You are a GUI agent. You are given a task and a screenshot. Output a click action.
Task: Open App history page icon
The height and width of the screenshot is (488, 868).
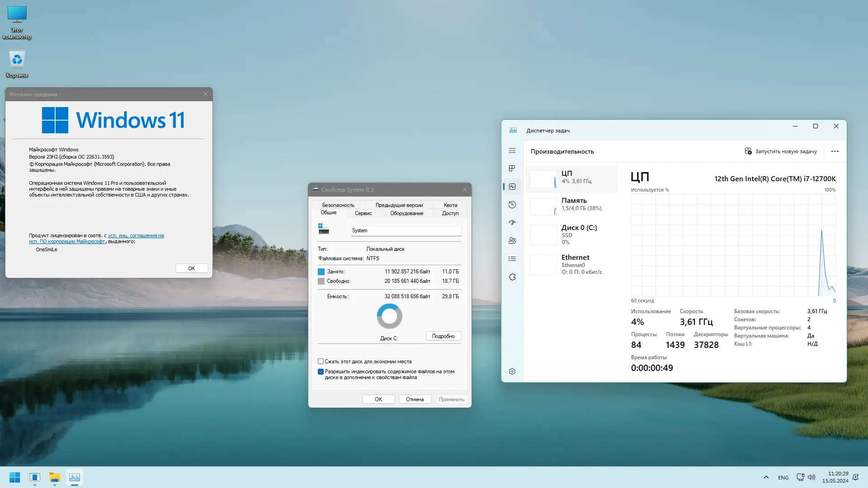coord(512,205)
